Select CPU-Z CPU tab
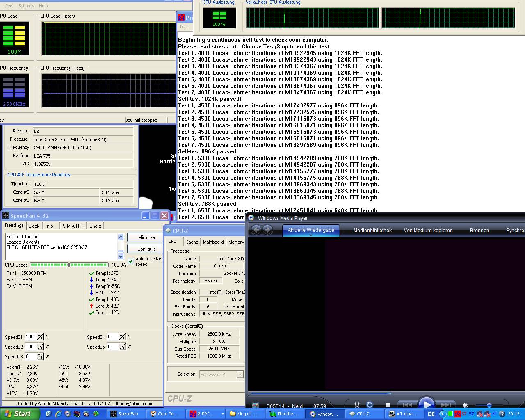This screenshot has width=525, height=420. tap(173, 241)
